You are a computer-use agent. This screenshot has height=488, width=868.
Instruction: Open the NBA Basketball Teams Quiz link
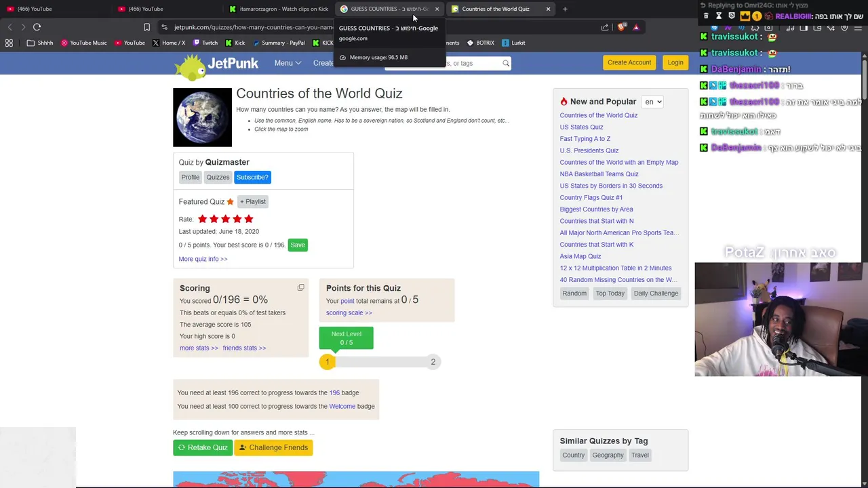[x=599, y=174]
